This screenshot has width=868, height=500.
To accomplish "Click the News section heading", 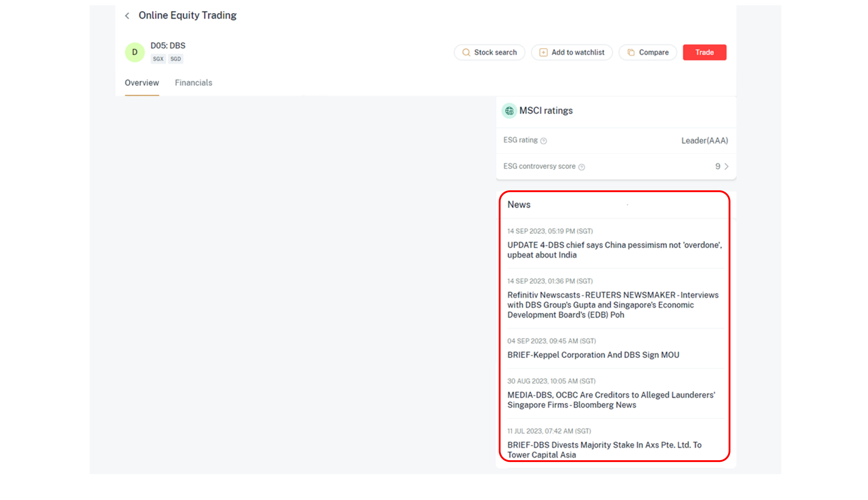I will 519,205.
